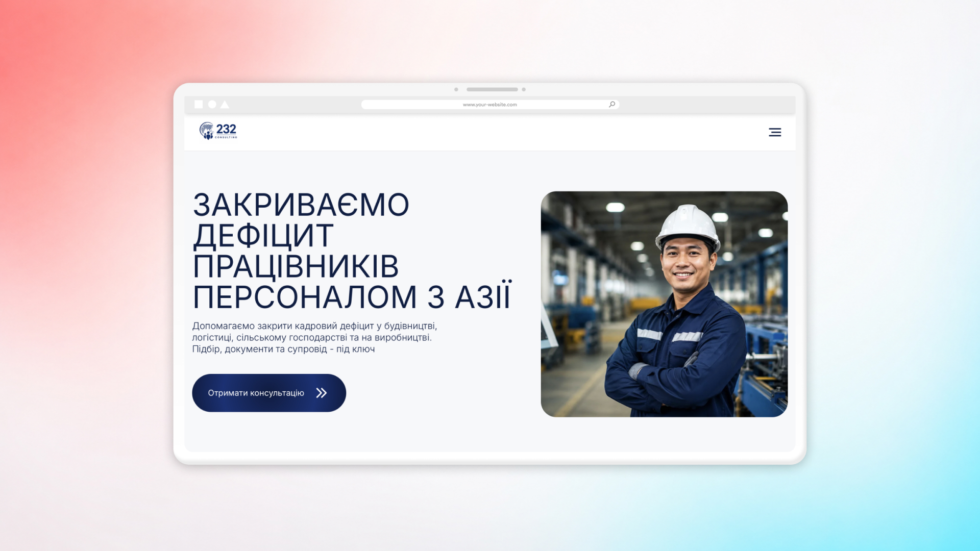
Task: Click the Отримати консультацію button
Action: 269,393
